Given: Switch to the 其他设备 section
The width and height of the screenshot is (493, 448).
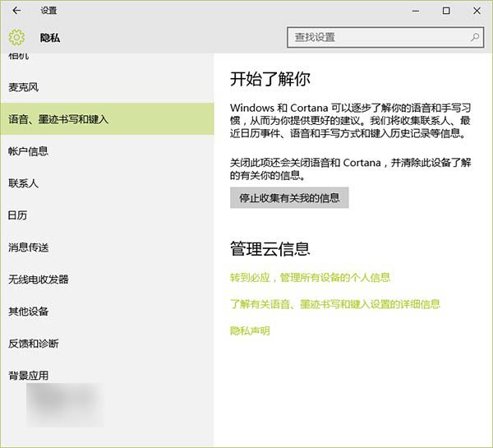Looking at the screenshot, I should 28,312.
